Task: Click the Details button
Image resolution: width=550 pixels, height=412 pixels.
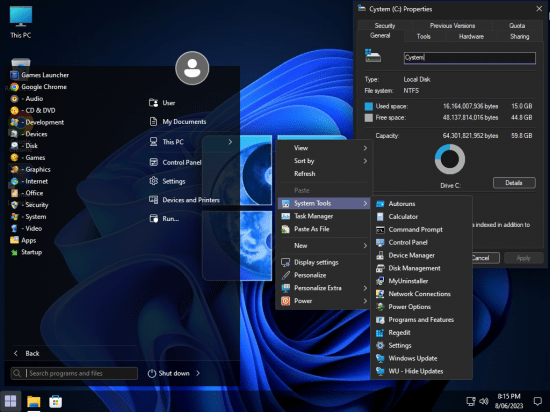Action: 514,183
